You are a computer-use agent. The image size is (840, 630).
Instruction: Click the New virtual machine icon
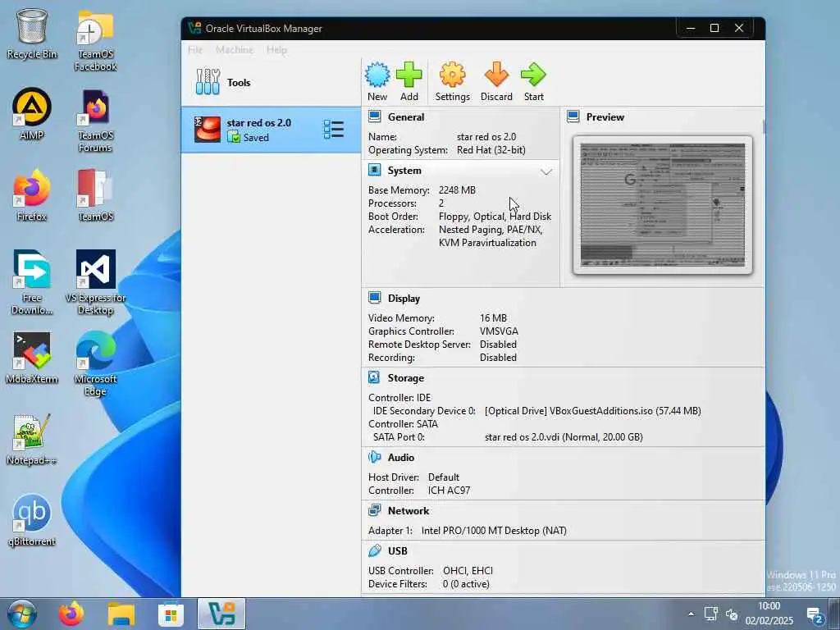(x=377, y=75)
